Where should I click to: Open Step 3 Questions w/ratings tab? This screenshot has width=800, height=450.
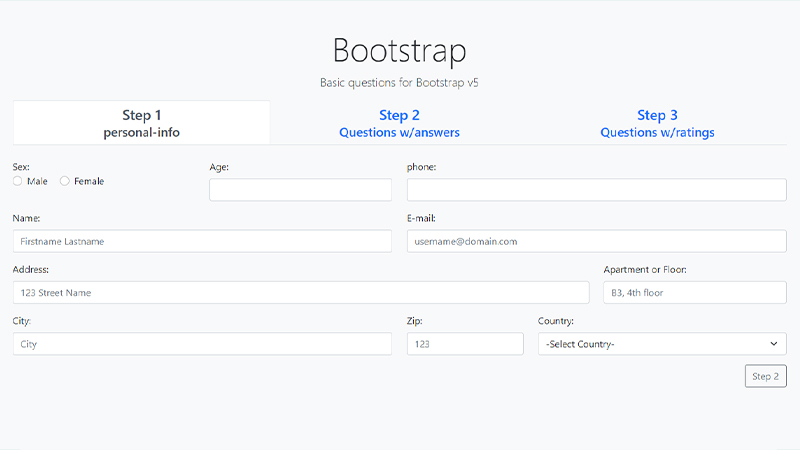click(657, 123)
